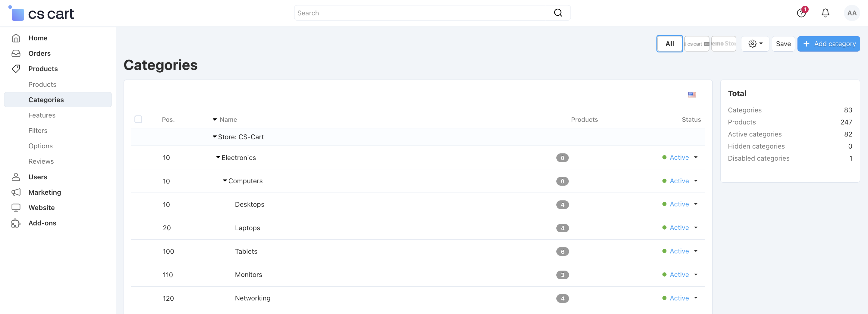868x314 pixels.
Task: Open the help icon with red badge
Action: (801, 13)
